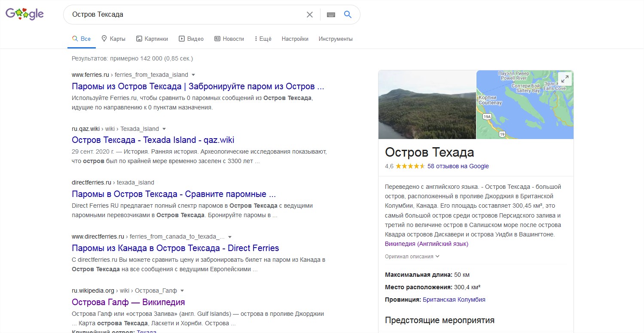The width and height of the screenshot is (644, 333).
Task: Switch to the Новости tab
Action: point(229,39)
